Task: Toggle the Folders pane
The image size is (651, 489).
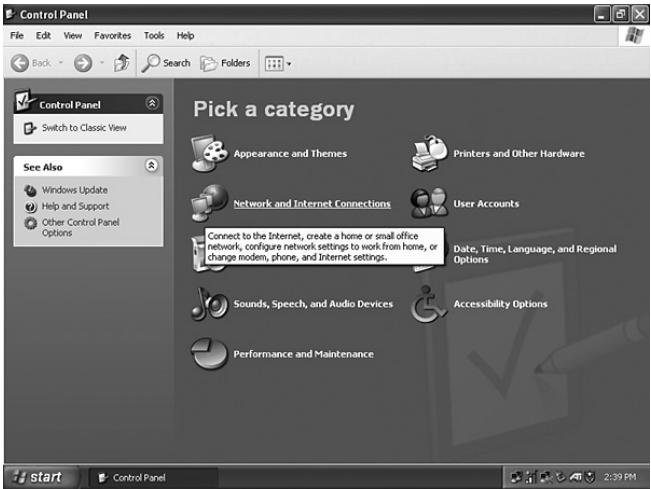Action: pos(225,63)
